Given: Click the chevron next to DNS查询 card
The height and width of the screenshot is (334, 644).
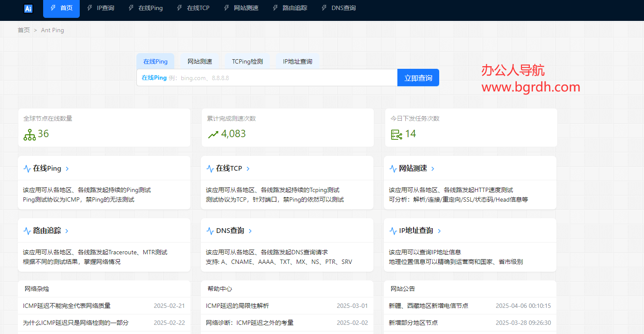Looking at the screenshot, I should click(x=250, y=231).
